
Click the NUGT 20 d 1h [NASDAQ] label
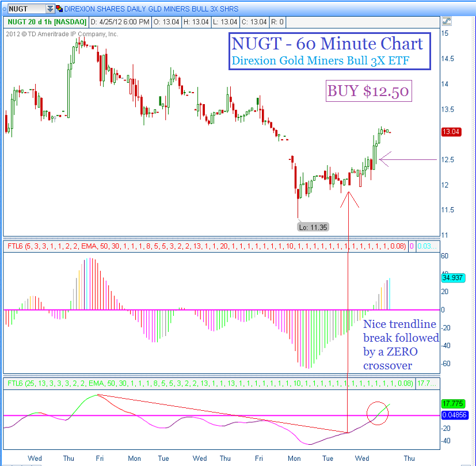click(47, 22)
